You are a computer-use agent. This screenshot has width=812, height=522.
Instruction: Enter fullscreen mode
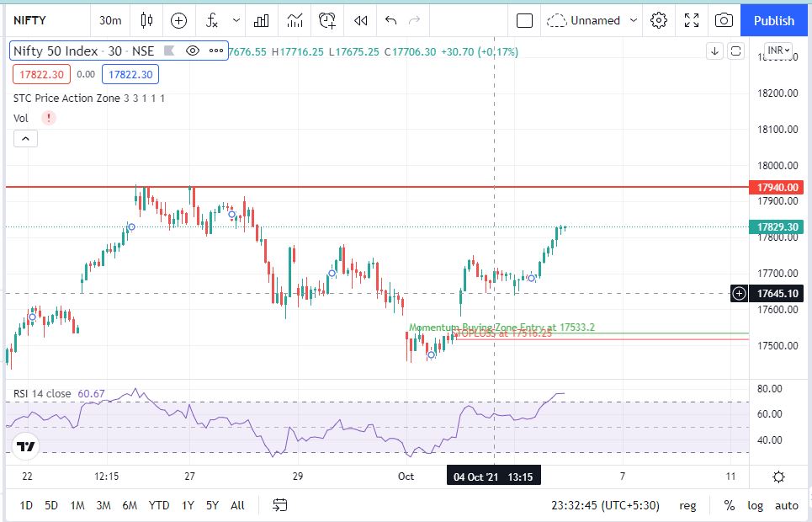[x=692, y=20]
